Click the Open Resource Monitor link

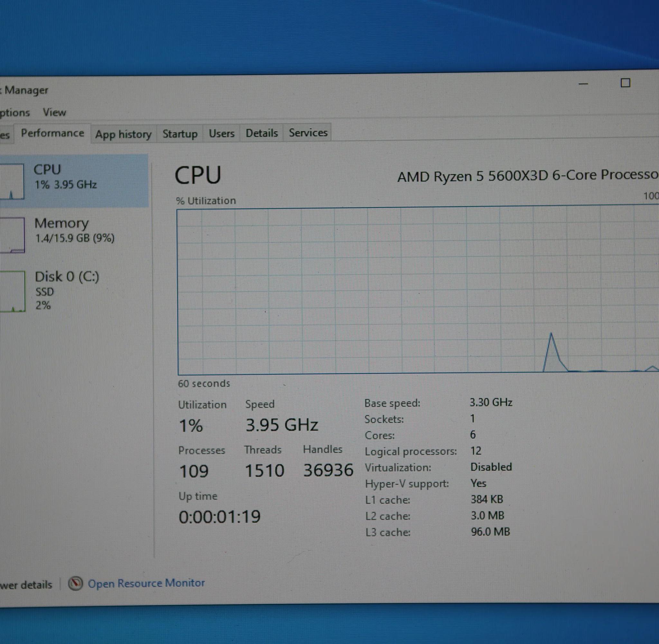click(x=146, y=583)
